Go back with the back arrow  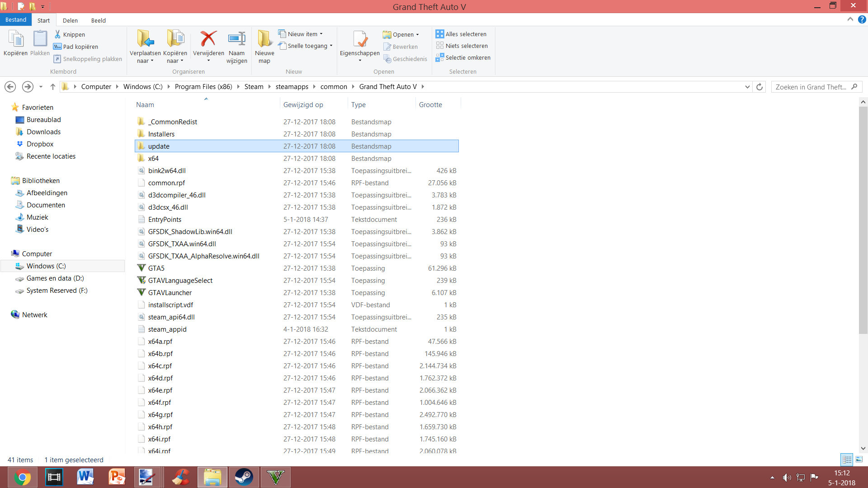pyautogui.click(x=10, y=87)
